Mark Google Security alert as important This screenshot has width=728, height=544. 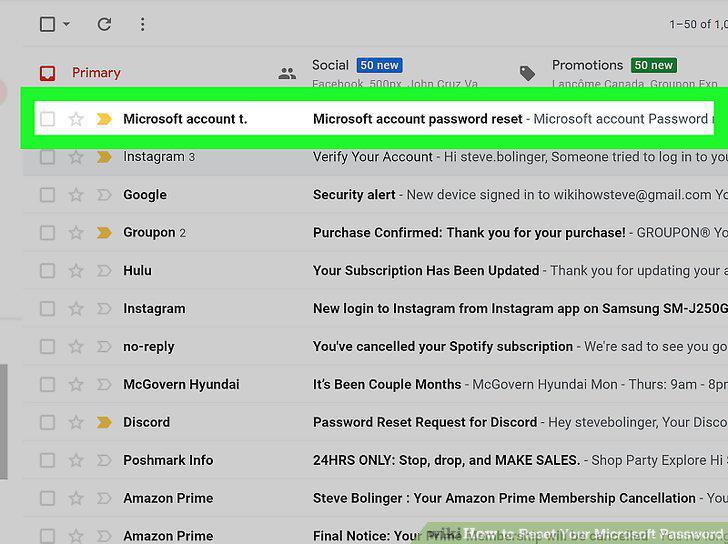click(104, 195)
